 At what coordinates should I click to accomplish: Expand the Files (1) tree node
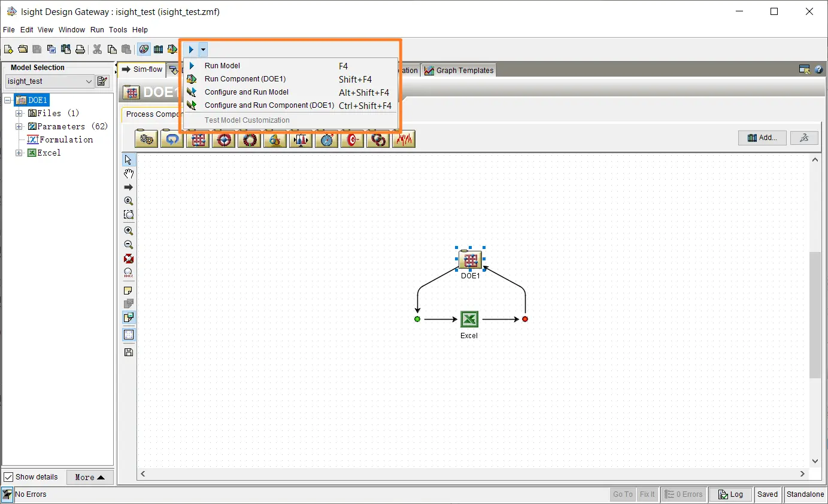pos(19,113)
